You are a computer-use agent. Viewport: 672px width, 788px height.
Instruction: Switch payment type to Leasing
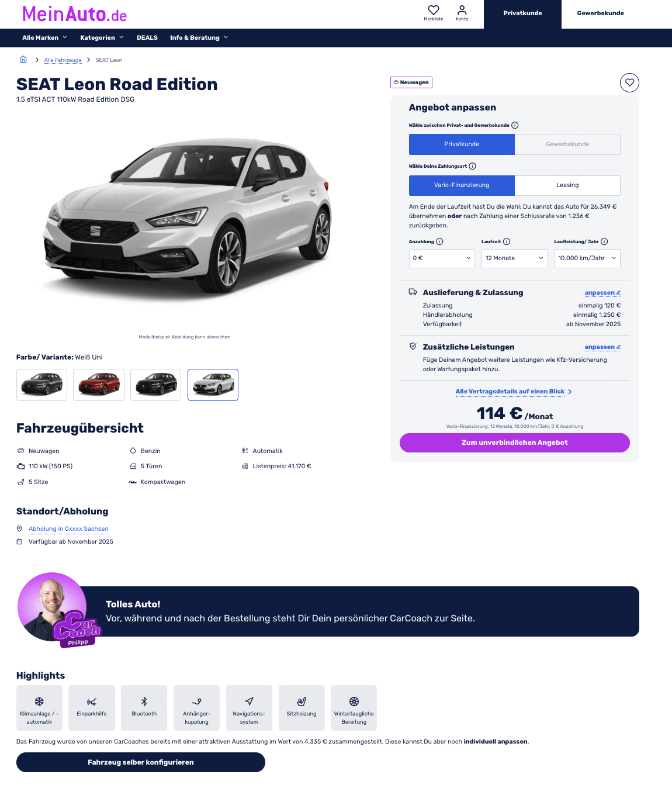(567, 185)
